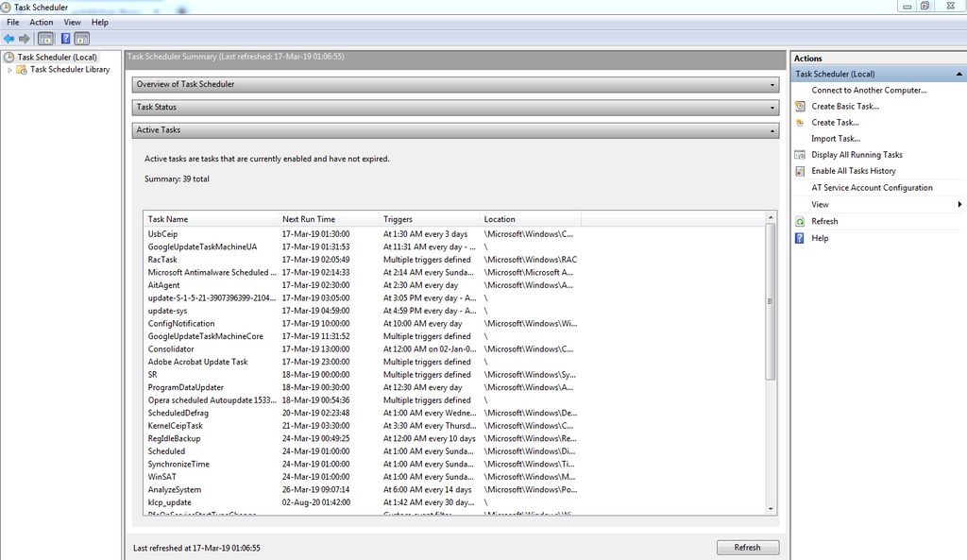Toggle the Show/Hide Action Pane icon

[x=82, y=39]
